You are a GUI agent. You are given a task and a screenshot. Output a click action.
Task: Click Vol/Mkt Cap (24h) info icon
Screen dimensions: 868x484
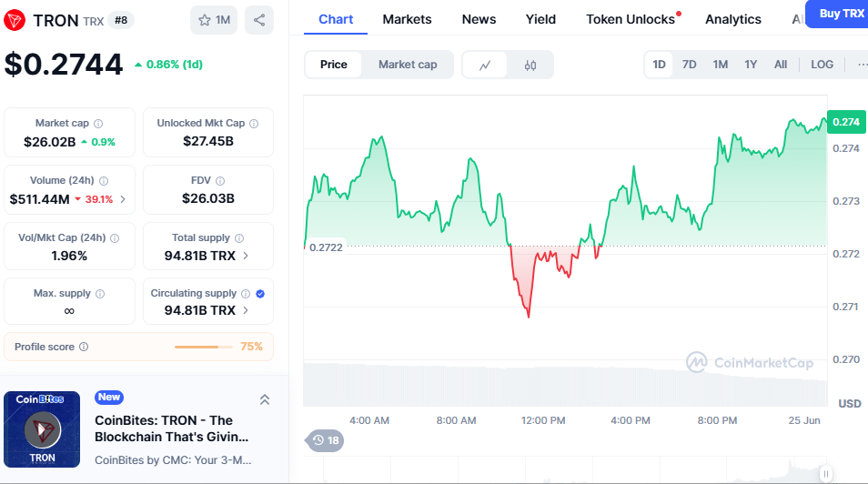(115, 238)
